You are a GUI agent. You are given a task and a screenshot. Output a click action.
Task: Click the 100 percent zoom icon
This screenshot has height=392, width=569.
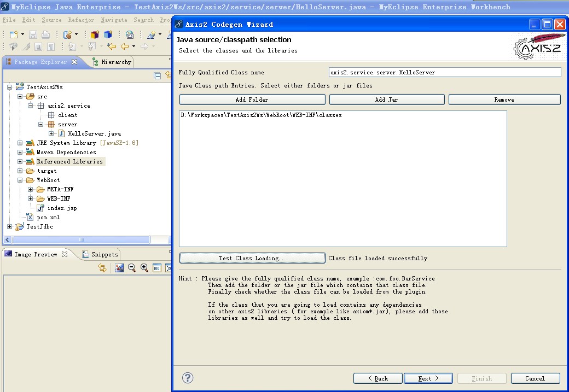[157, 268]
